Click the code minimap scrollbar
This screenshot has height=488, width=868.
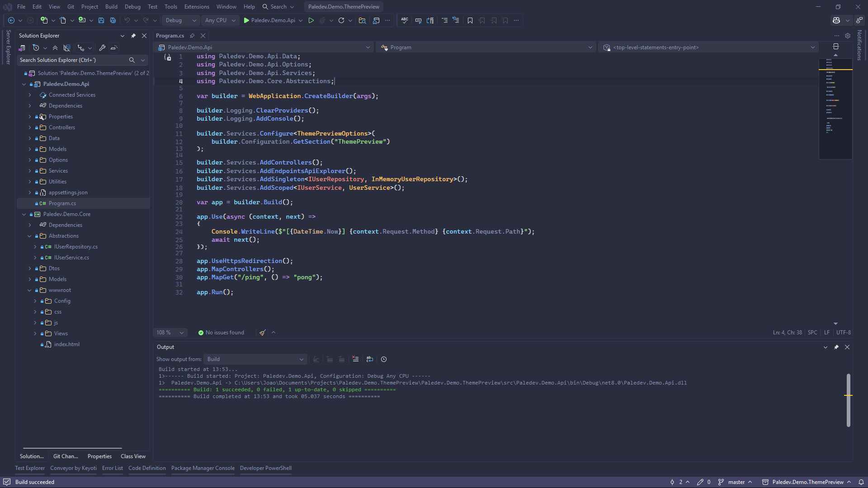835,108
